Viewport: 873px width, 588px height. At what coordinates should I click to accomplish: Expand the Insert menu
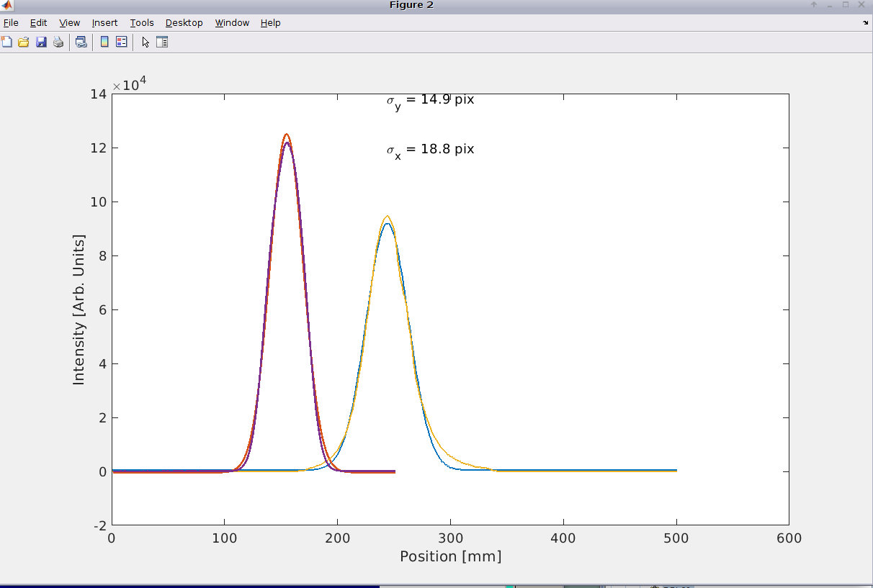click(104, 23)
